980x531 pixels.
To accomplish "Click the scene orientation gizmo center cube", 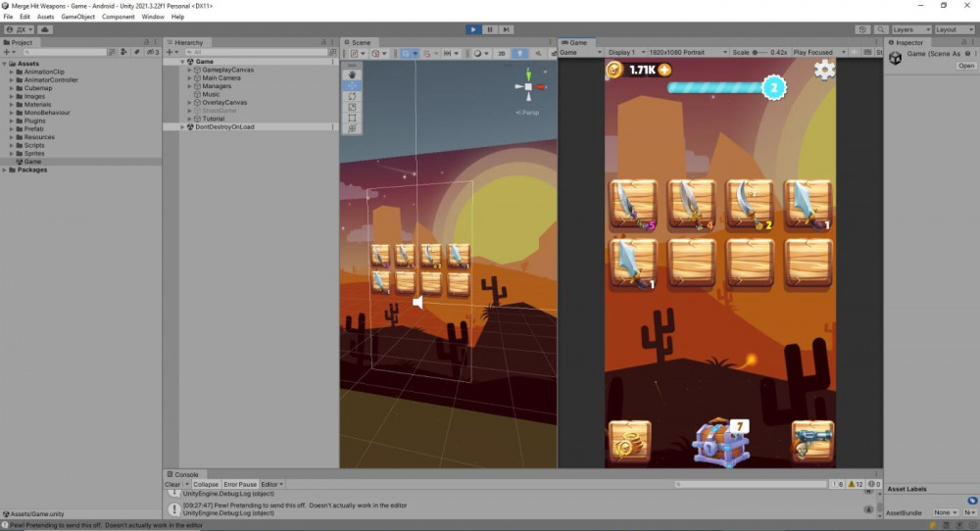I will [x=529, y=87].
